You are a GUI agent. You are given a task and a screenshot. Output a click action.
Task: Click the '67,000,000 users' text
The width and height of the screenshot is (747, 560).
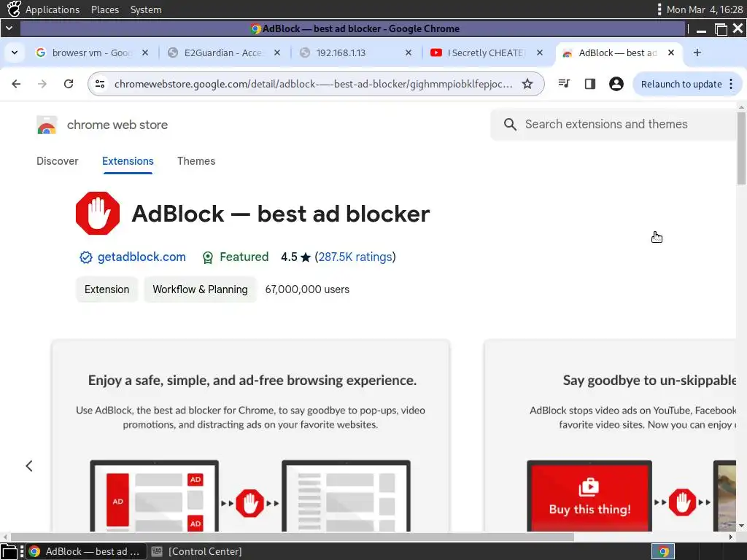tap(307, 289)
